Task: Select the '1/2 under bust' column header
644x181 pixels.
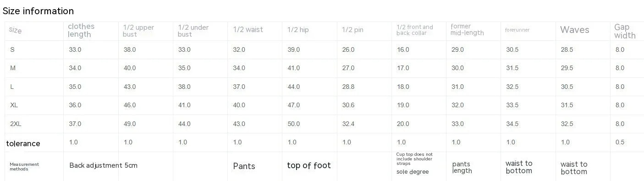Action: point(193,31)
